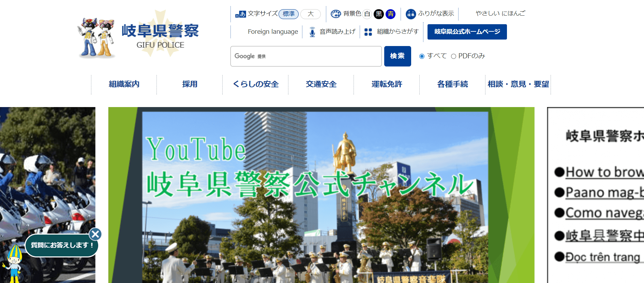Switch text size to 大
Screen dimensions: 644x283
(x=310, y=14)
